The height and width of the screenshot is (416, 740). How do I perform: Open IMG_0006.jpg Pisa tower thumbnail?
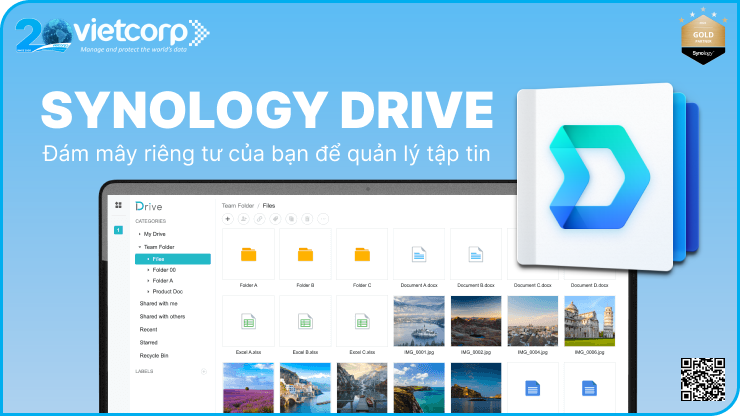pos(589,321)
